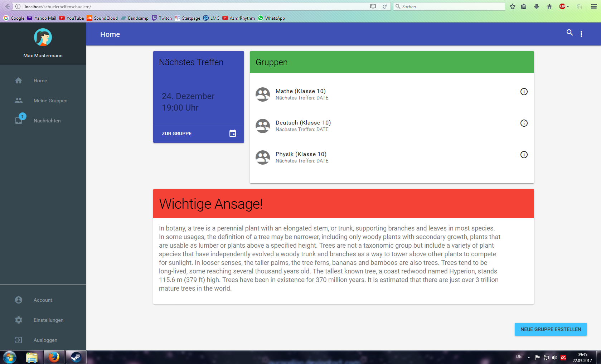Open the Adblock Plus dropdown arrow

(x=568, y=6)
